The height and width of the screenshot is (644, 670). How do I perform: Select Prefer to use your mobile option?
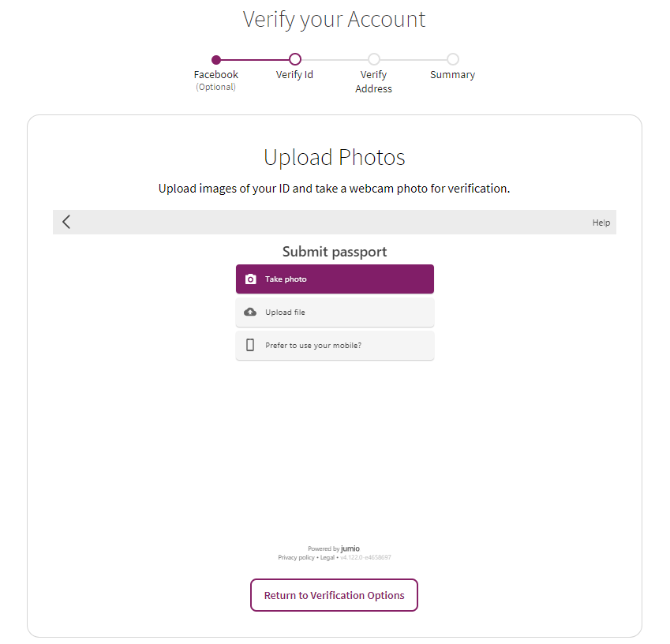[335, 346]
